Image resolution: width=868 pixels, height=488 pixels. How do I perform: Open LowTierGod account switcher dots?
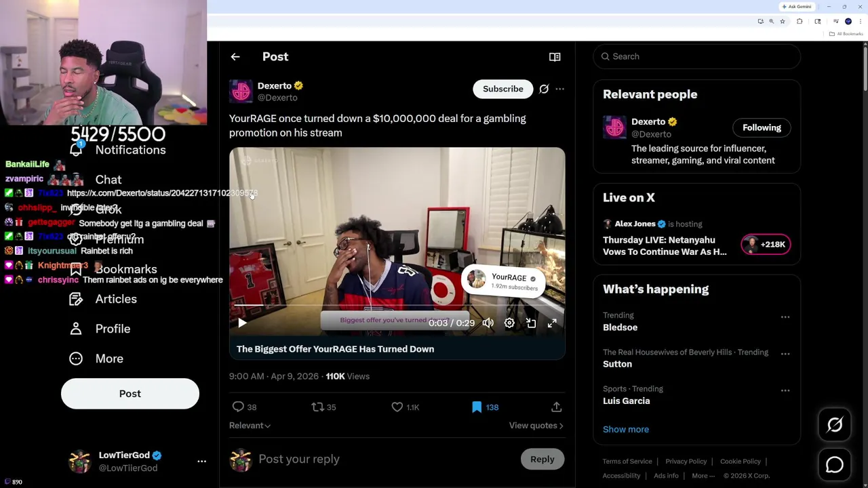pos(201,461)
